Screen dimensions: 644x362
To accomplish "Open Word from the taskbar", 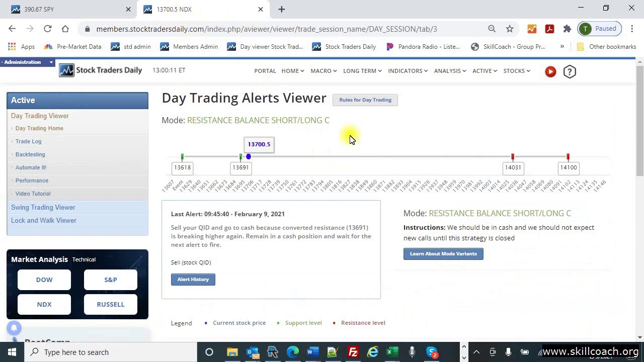I will coord(312,352).
